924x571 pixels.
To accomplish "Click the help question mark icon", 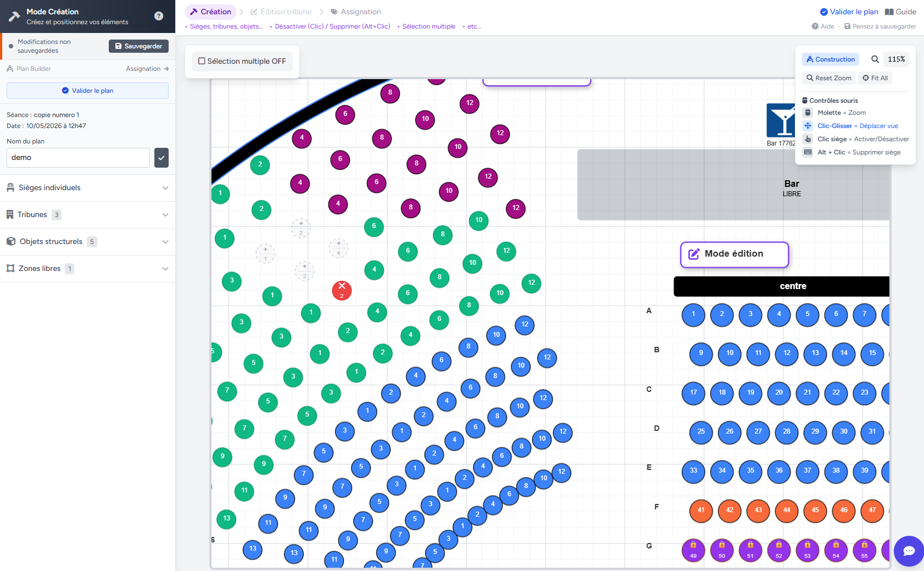I will [159, 16].
